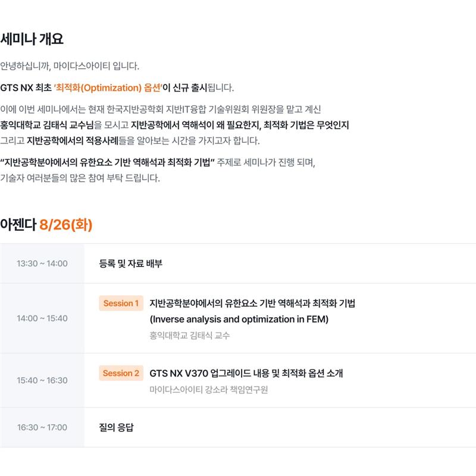
Task: Click speaker 마이다스아이티 강소라 책임연구원
Action: pos(209,390)
